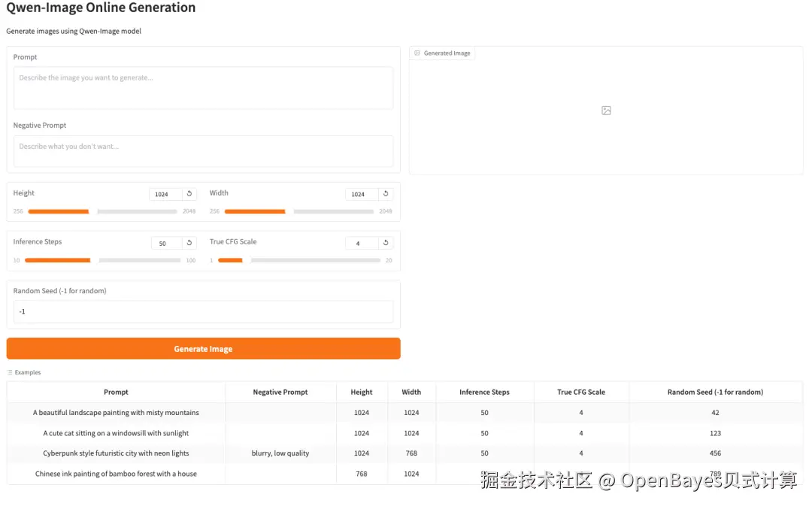Focus the Negative Prompt text area
The width and height of the screenshot is (812, 506).
204,151
